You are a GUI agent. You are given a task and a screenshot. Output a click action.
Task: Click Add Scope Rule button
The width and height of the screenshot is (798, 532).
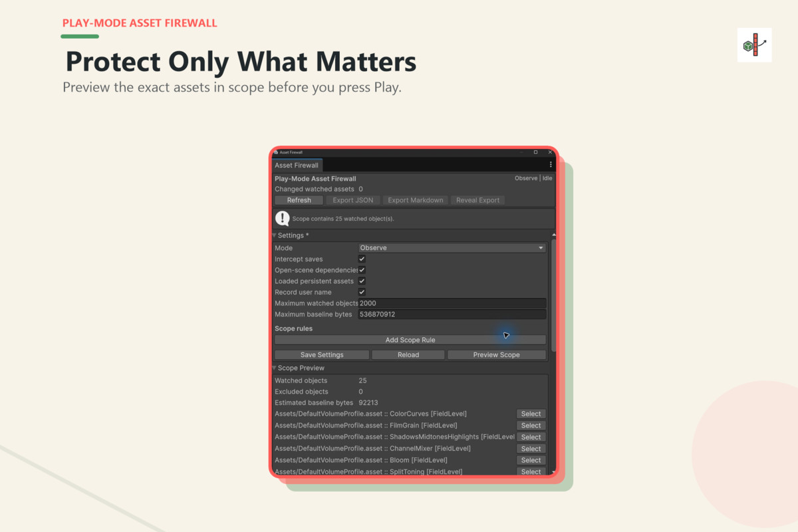click(410, 340)
